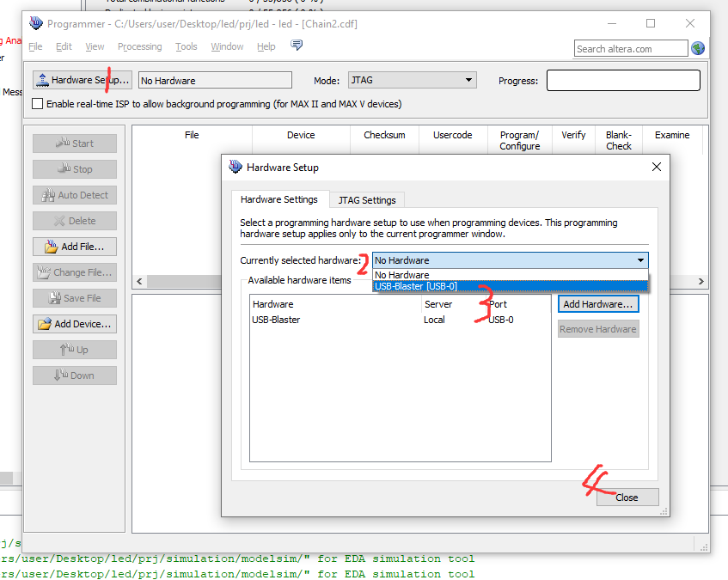The image size is (728, 580).
Task: Open the Tools menu
Action: (187, 46)
